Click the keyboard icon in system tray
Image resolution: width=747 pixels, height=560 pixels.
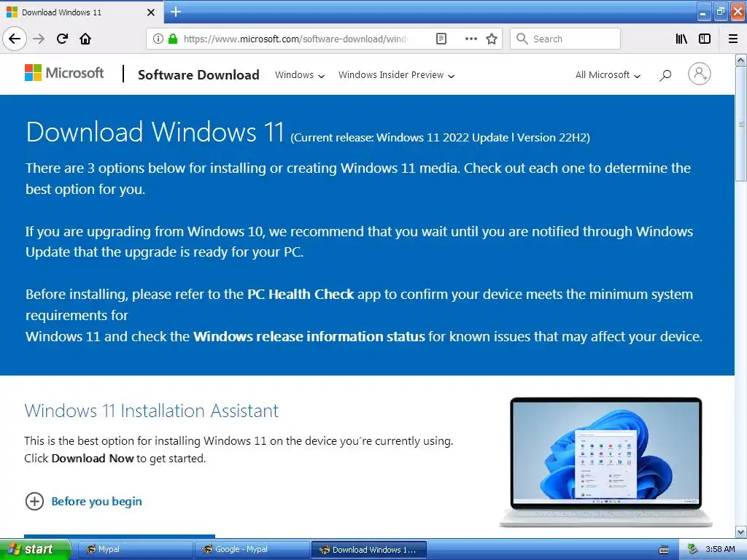coord(663,550)
